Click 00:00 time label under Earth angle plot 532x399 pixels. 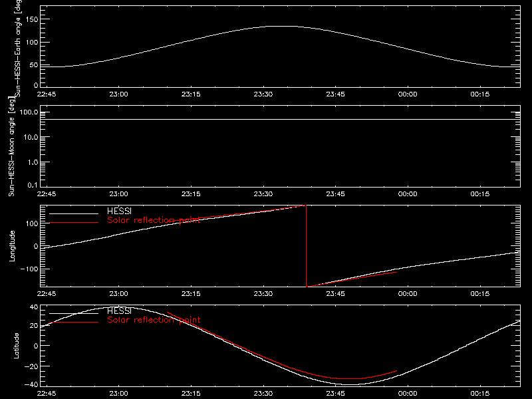tap(408, 94)
